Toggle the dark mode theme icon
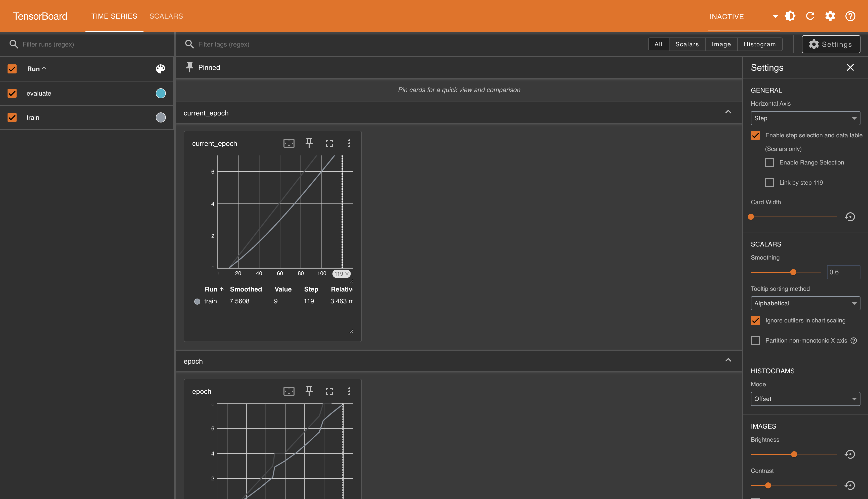 coord(790,16)
